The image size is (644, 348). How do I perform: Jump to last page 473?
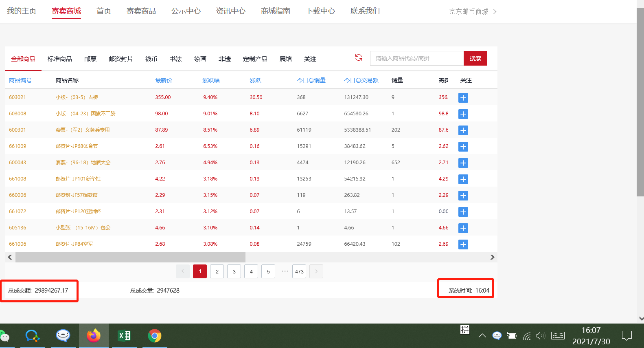point(299,271)
